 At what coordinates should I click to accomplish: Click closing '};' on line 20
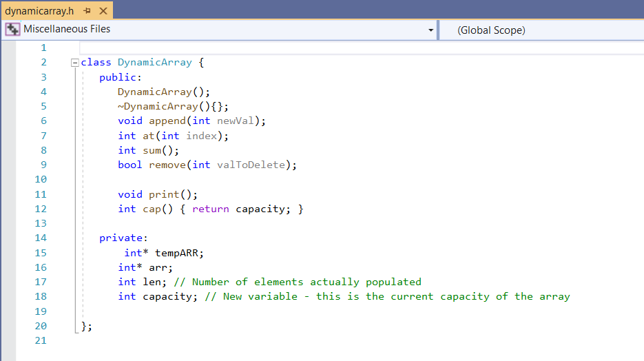tap(87, 326)
